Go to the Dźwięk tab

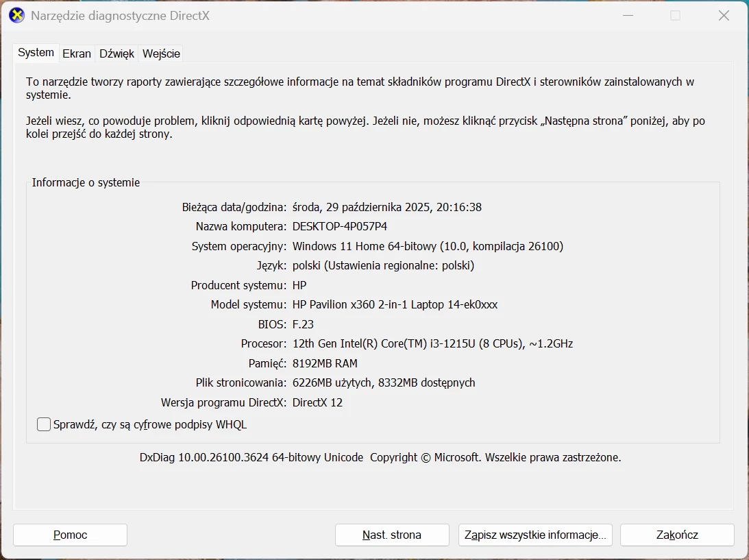click(116, 53)
